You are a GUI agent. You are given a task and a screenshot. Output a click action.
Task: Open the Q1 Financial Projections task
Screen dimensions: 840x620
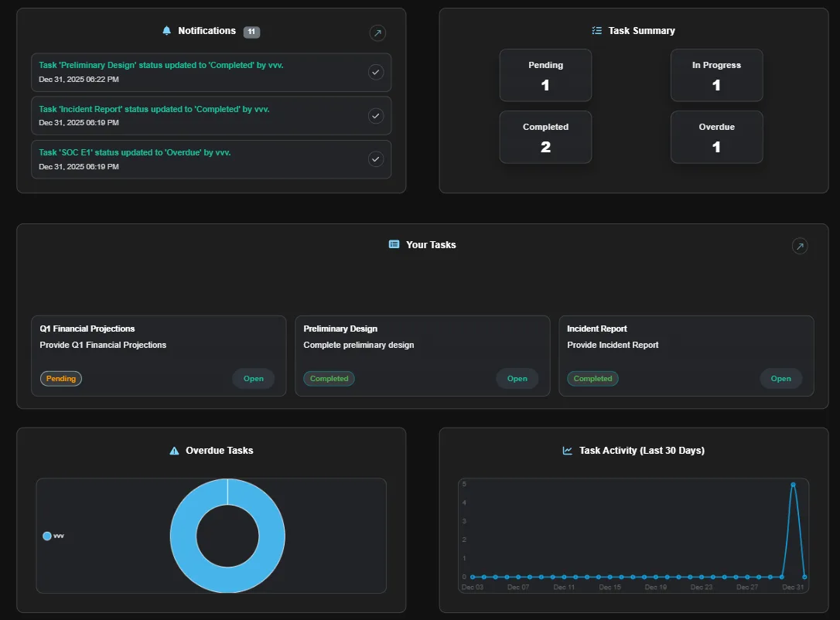(253, 378)
